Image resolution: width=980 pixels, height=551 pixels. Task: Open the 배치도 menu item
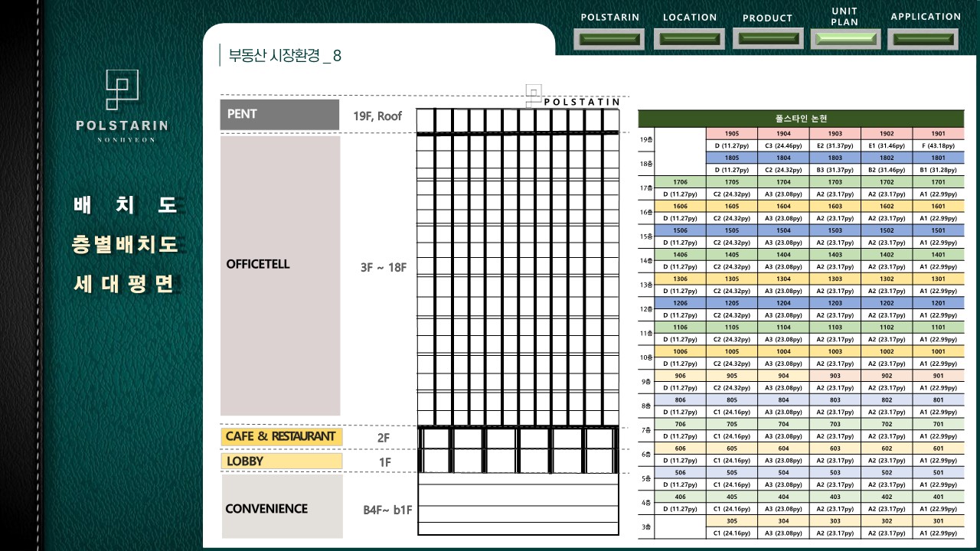(126, 205)
